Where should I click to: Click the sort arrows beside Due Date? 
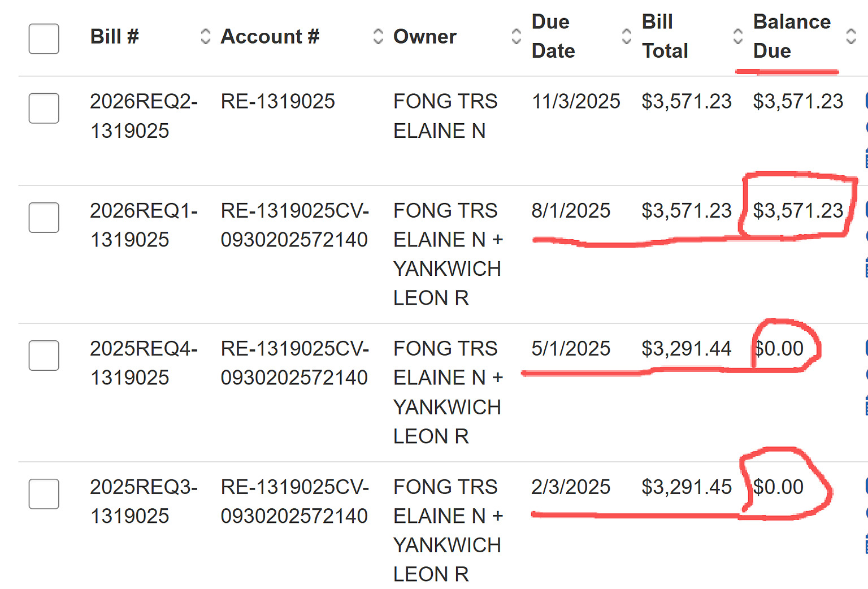[626, 37]
